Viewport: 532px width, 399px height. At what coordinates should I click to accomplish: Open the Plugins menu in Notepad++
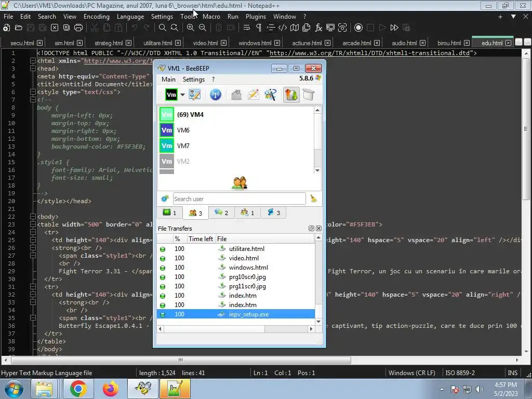(256, 17)
